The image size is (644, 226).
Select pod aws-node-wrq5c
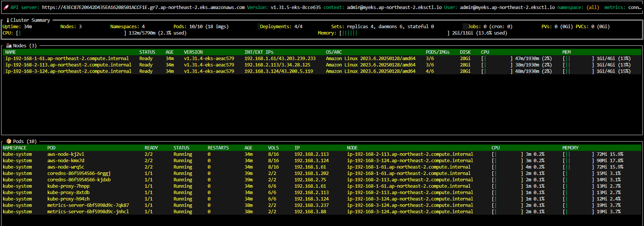322,167
